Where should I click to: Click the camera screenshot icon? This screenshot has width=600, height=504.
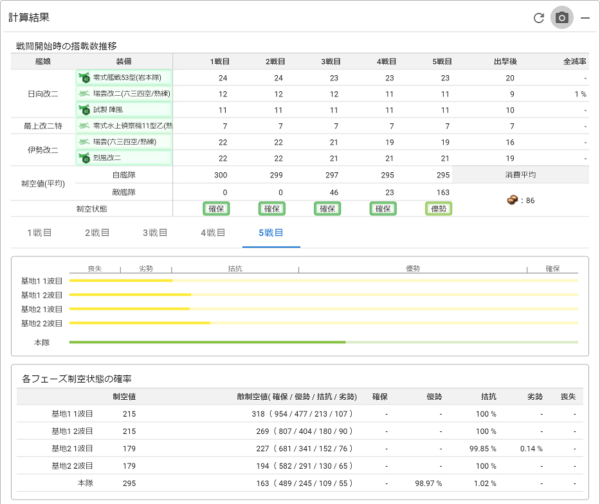tap(562, 18)
